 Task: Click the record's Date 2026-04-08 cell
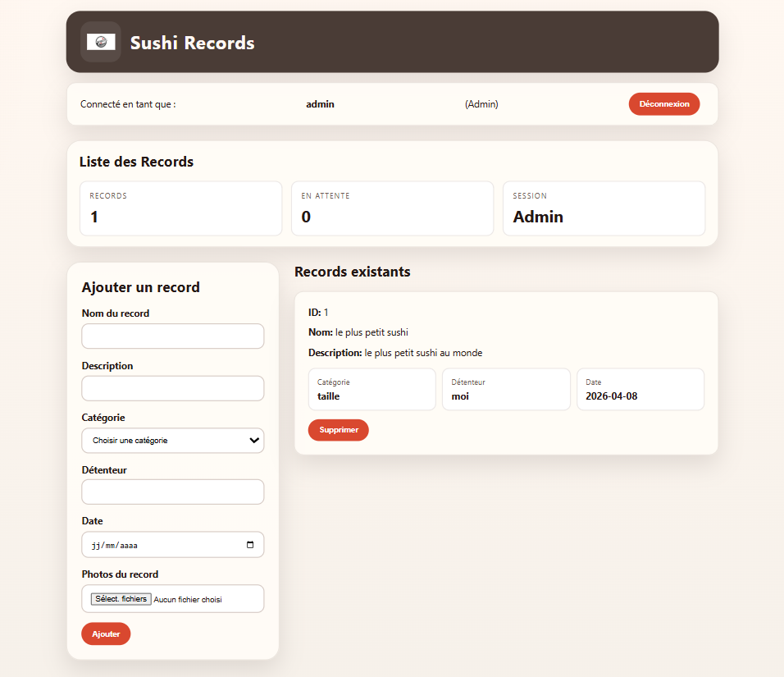(640, 389)
